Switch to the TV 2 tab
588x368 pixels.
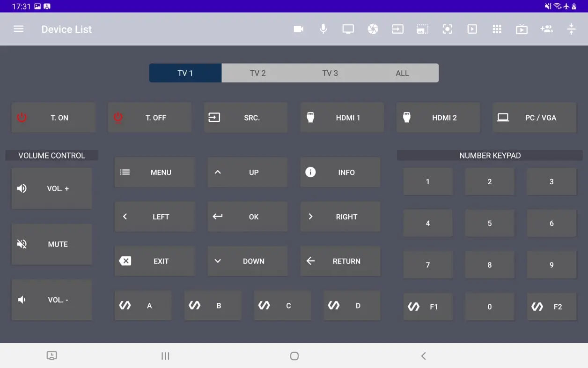[257, 73]
